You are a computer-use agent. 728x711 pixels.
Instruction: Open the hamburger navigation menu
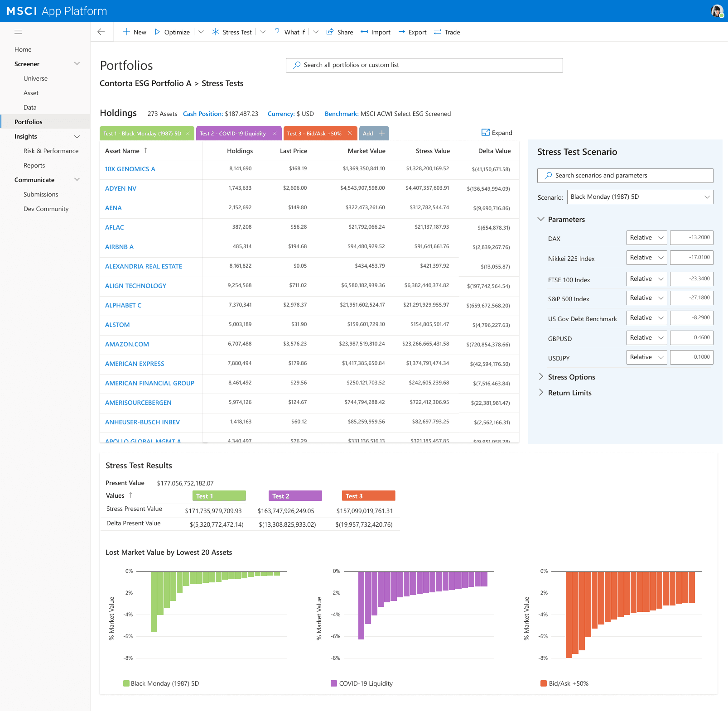[18, 32]
